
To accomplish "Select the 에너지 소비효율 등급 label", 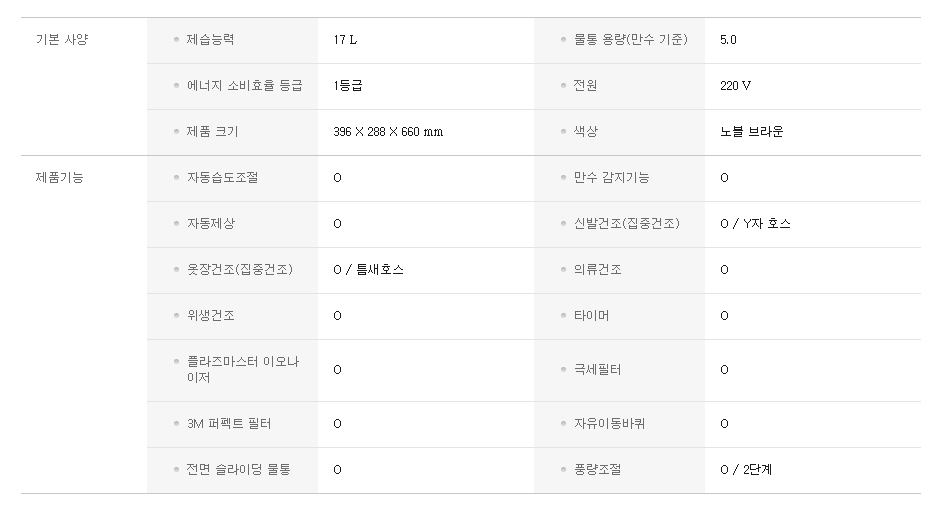I will click(x=244, y=86).
